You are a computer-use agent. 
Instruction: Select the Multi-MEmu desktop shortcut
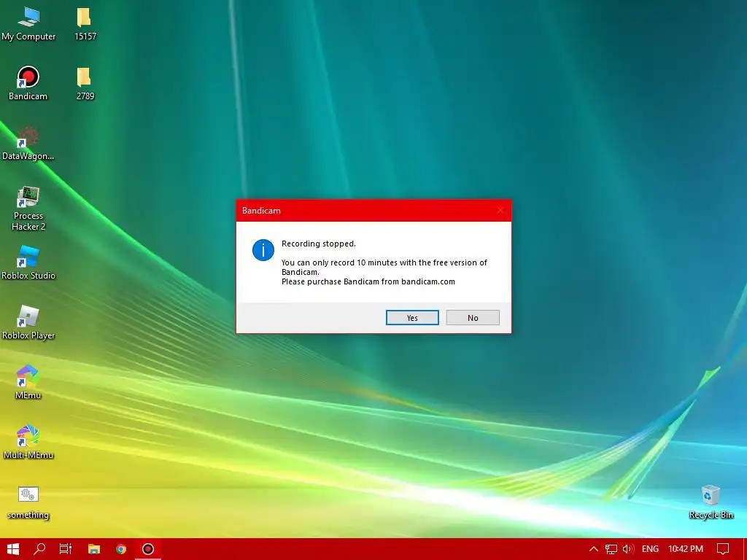pos(28,443)
